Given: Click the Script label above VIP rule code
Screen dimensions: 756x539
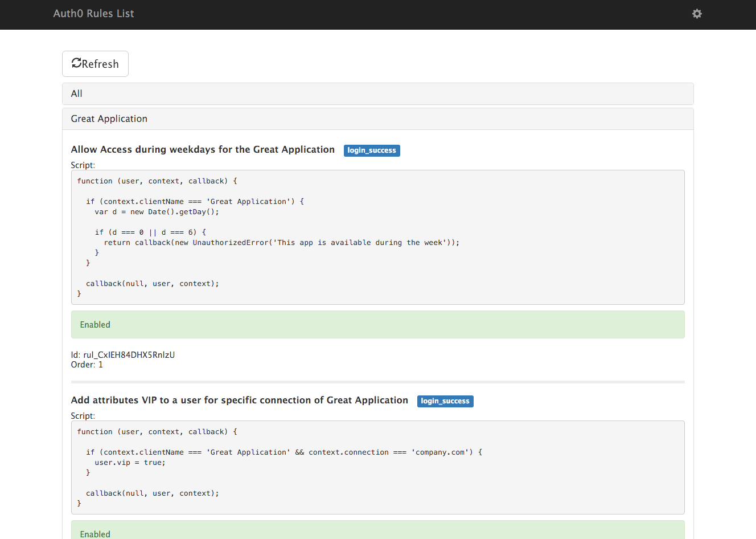Looking at the screenshot, I should pyautogui.click(x=83, y=416).
